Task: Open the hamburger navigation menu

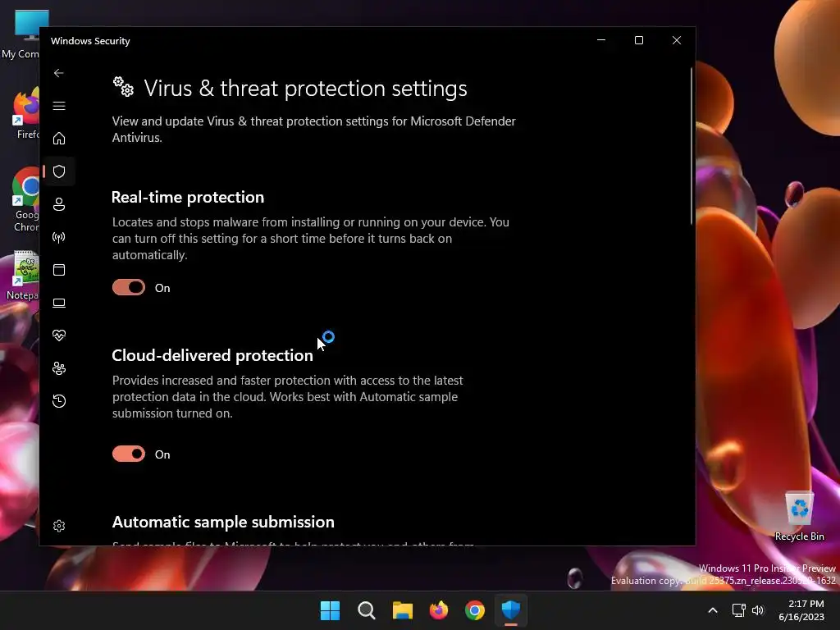Action: [59, 106]
